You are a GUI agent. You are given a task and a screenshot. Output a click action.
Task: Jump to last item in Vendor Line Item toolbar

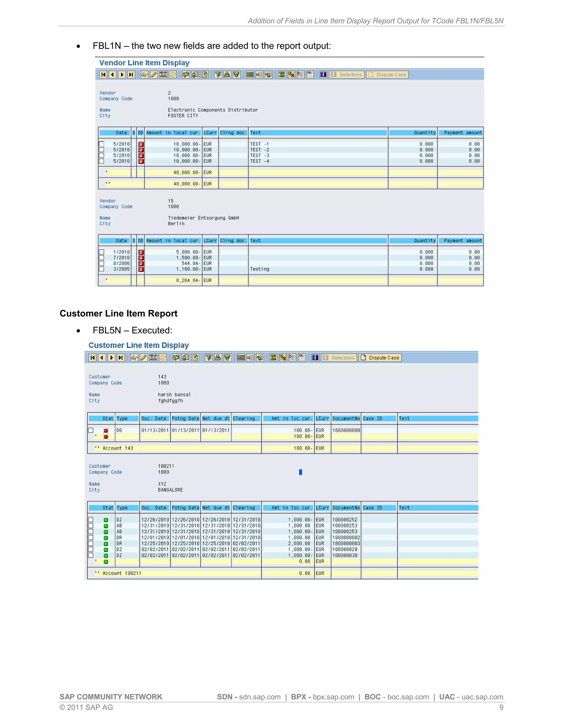pyautogui.click(x=131, y=75)
